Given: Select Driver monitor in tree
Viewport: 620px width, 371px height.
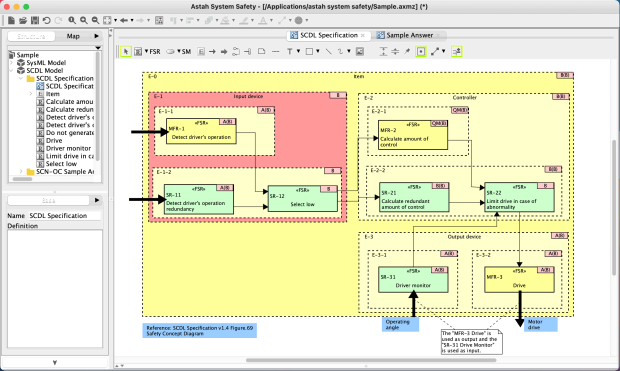Looking at the screenshot, I should point(68,148).
